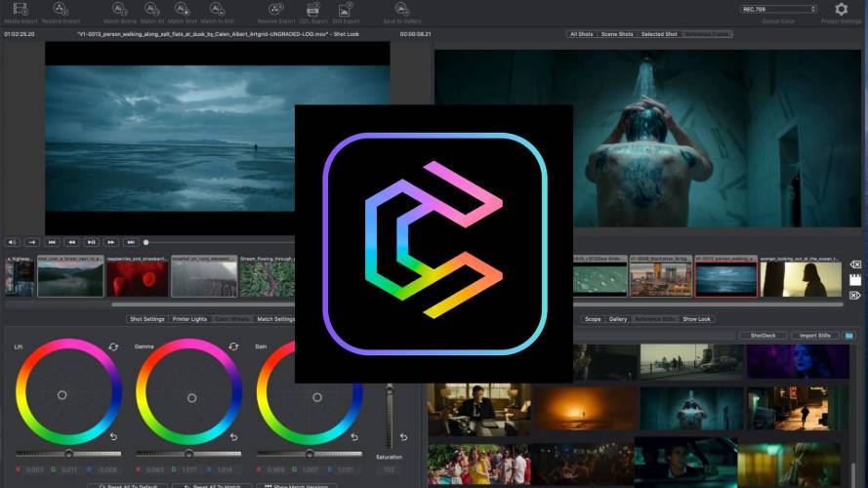Select the Manhattan Bridge thumbnail in right timeline
868x488 pixels.
(661, 276)
